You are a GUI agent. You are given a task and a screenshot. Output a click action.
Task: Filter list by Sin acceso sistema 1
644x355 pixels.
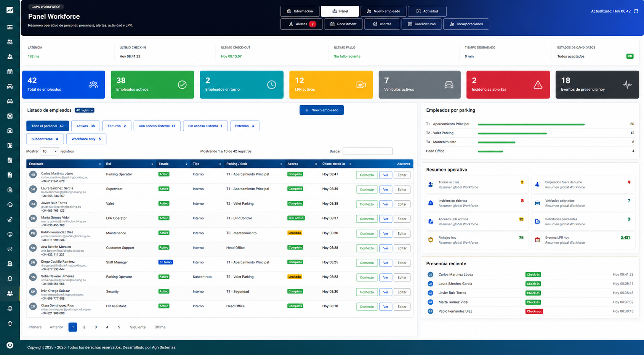205,126
